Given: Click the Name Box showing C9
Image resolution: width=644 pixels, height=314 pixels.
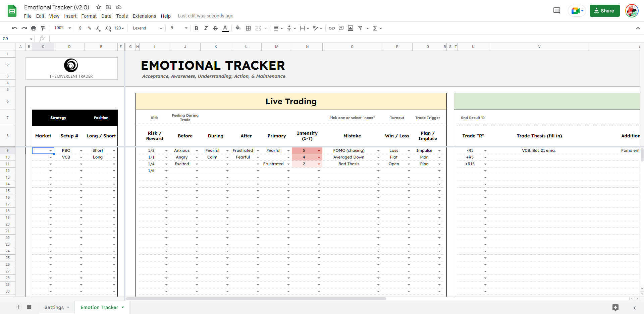Looking at the screenshot, I should (x=17, y=39).
